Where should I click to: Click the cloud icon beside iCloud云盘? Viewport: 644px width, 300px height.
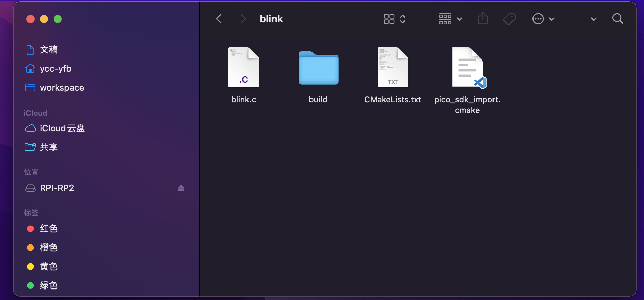tap(31, 128)
